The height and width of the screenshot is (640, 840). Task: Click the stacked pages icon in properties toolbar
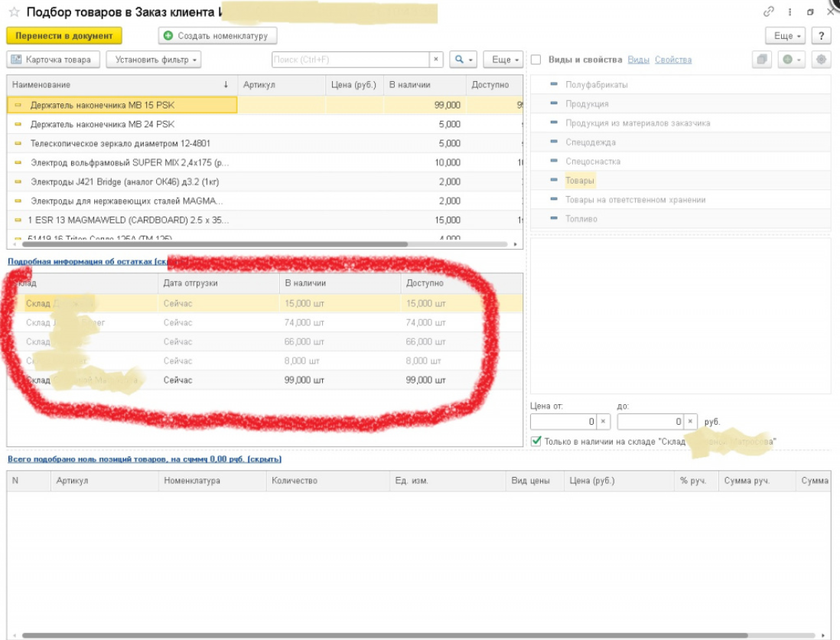(x=762, y=60)
